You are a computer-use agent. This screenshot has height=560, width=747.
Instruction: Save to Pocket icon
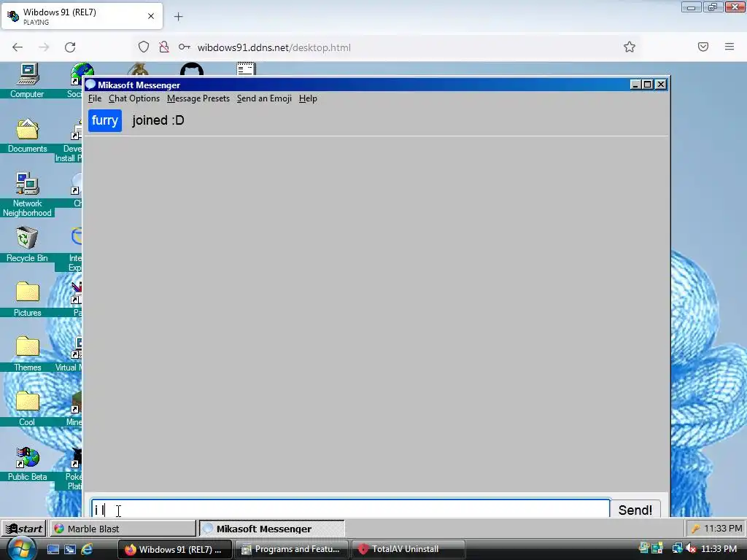[703, 47]
